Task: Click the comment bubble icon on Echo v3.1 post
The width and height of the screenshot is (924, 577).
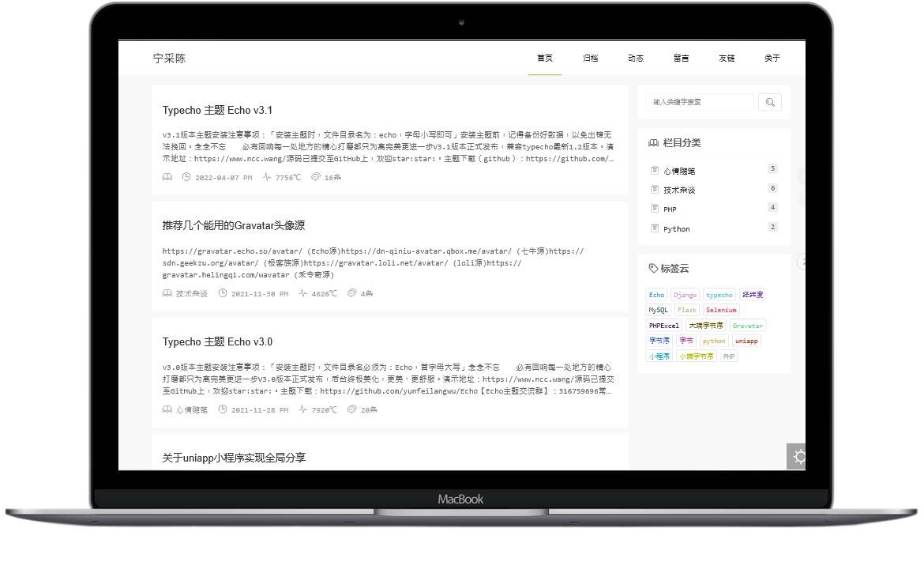Action: point(316,177)
